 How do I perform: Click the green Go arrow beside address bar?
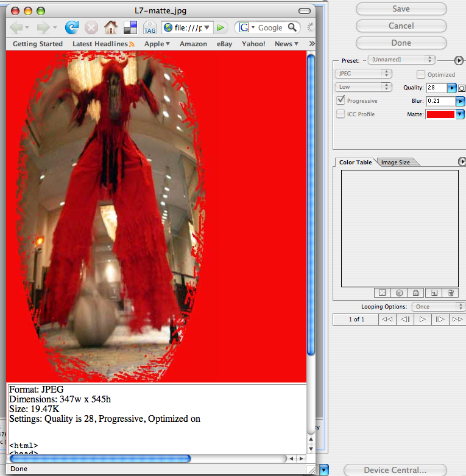click(222, 27)
